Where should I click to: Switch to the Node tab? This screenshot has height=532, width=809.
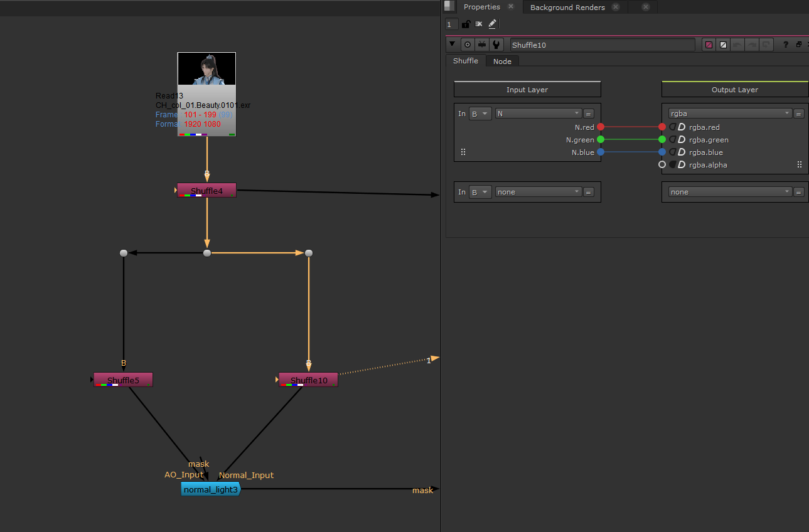502,61
